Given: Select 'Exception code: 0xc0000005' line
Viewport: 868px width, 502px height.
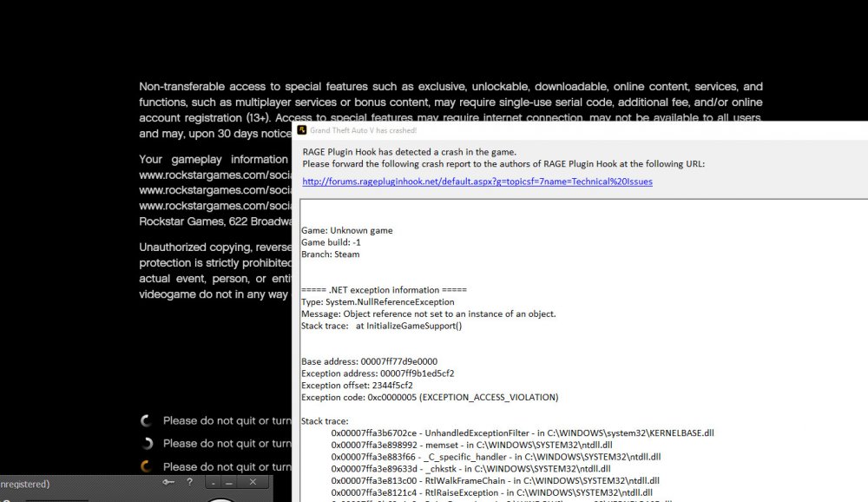Looking at the screenshot, I should click(431, 397).
